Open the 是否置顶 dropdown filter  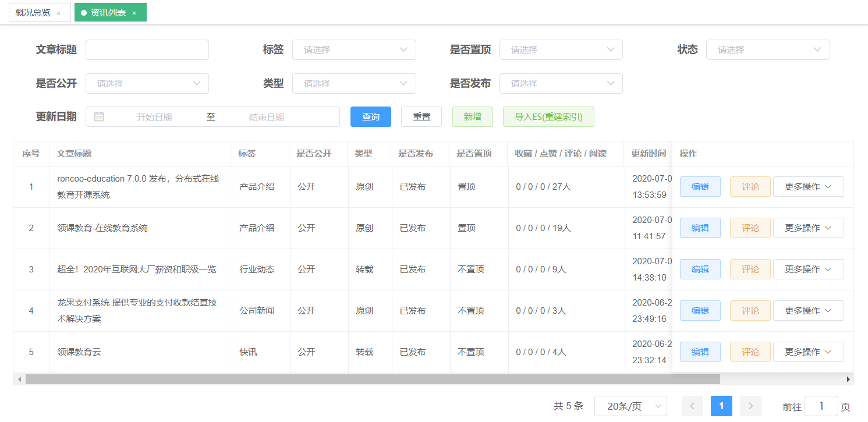tap(561, 50)
